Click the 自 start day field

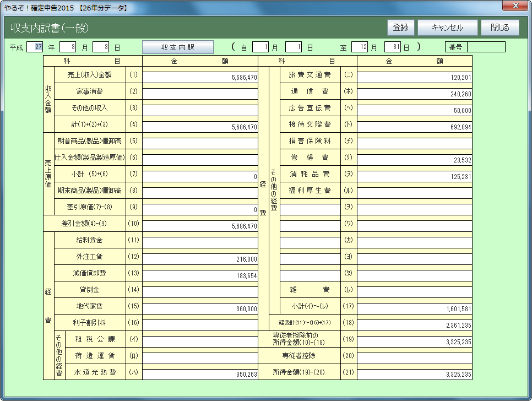point(294,47)
